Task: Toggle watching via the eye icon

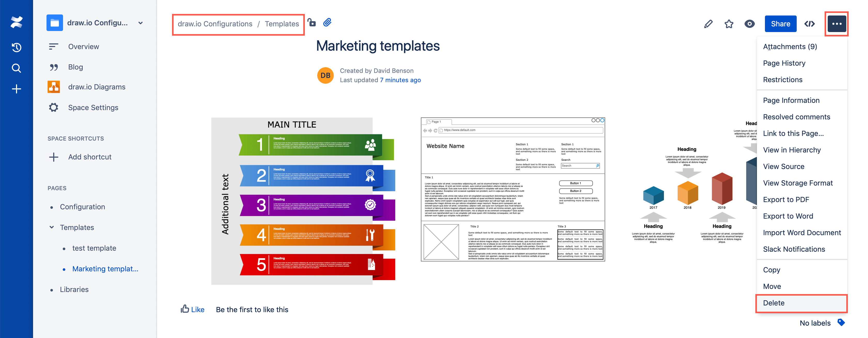Action: click(749, 24)
